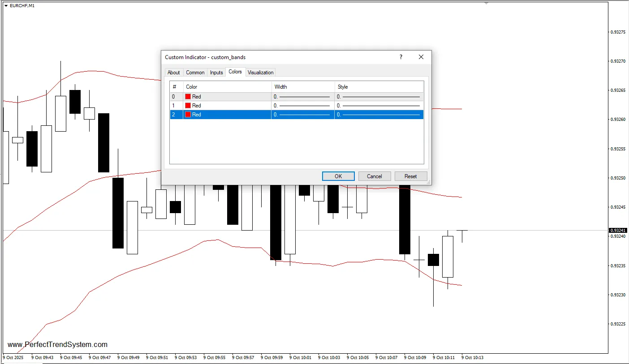Select the Colors tab
Viewport: 629px width, 364px height.
235,72
